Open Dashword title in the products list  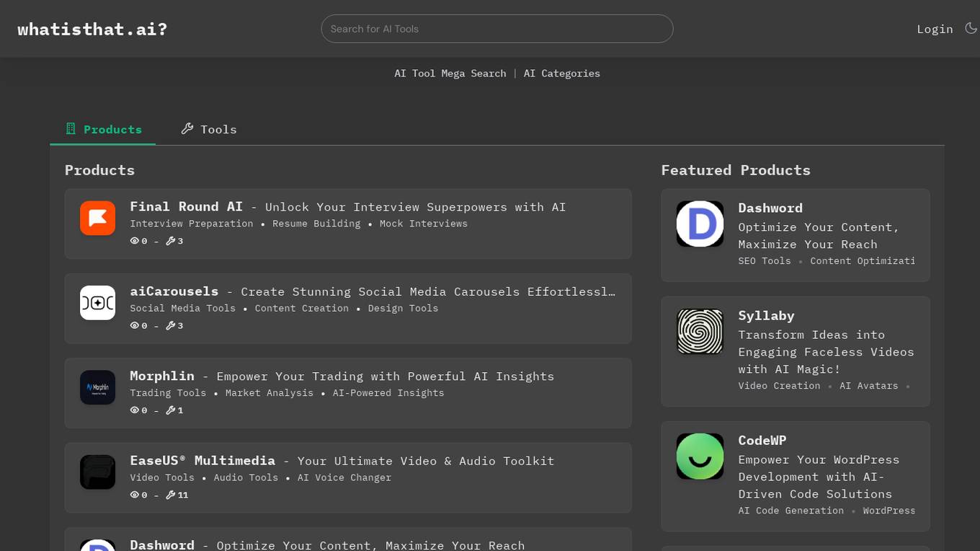(x=162, y=545)
